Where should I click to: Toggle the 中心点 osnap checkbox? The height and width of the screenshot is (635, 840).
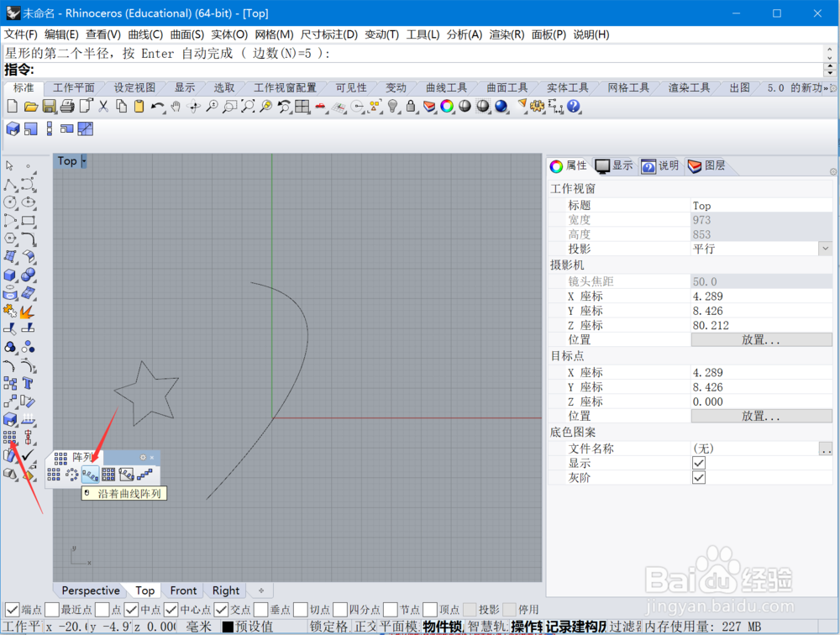point(171,609)
